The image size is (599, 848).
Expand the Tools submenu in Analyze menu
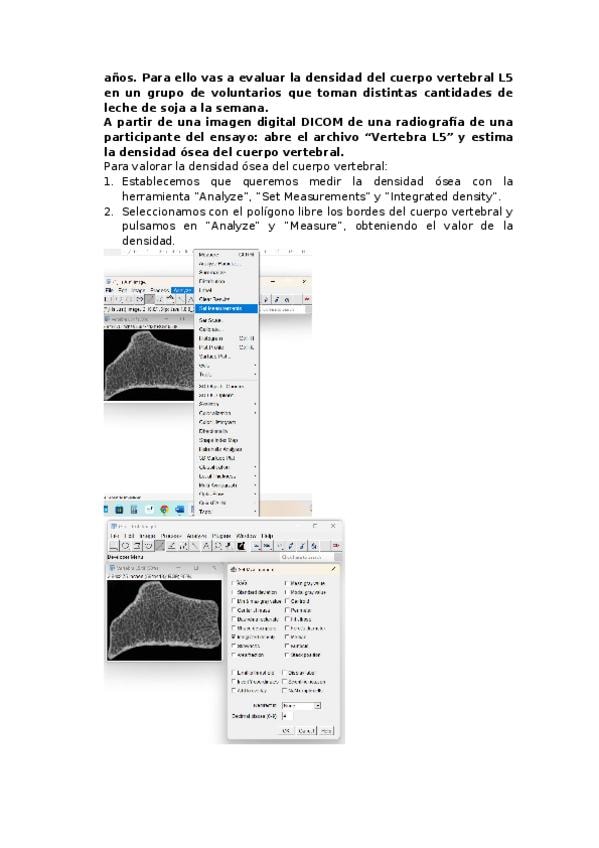click(x=227, y=374)
